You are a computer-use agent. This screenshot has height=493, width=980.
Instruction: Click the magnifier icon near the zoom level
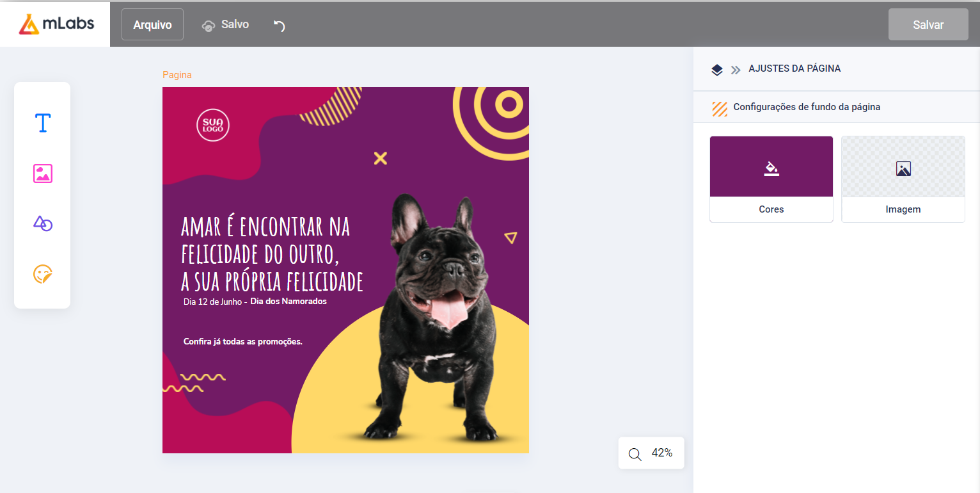635,453
